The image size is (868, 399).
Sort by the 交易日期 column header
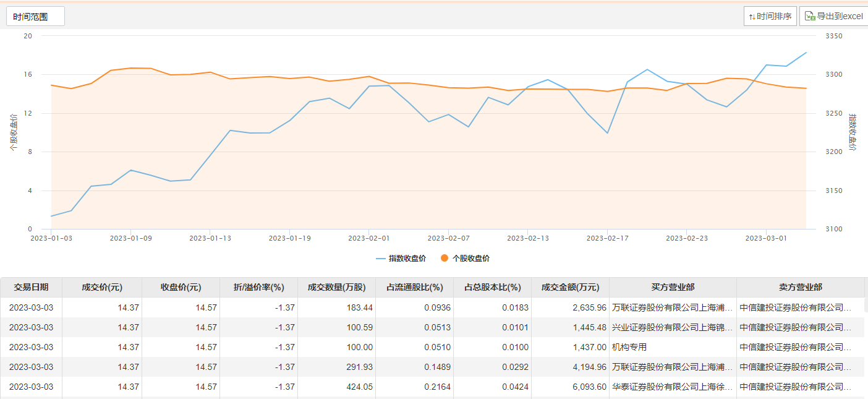31,287
